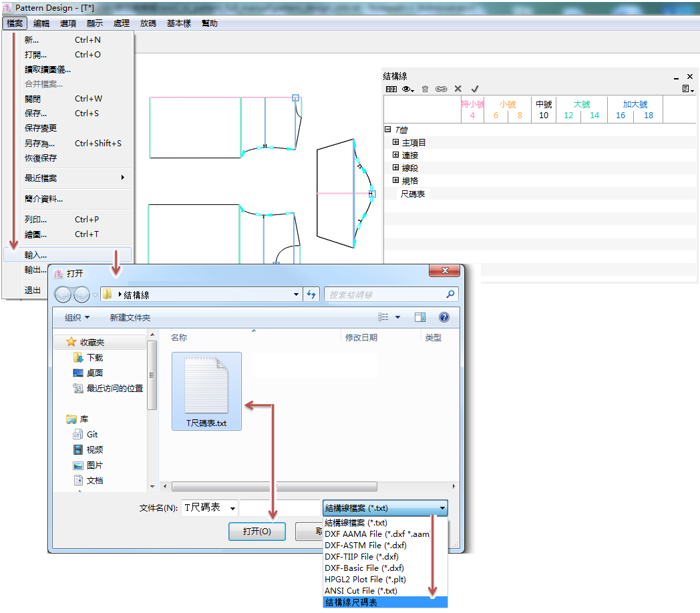
Task: Open the 幫助 menu
Action: coord(209,23)
